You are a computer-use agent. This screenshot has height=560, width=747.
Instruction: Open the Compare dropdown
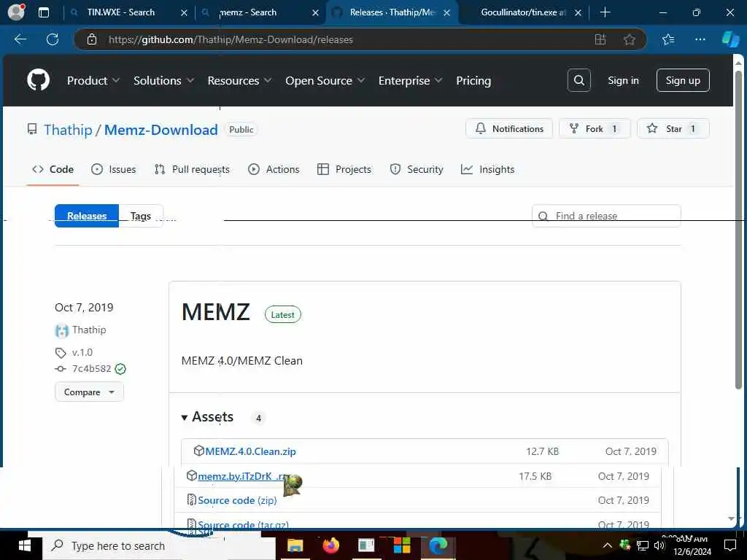click(89, 392)
